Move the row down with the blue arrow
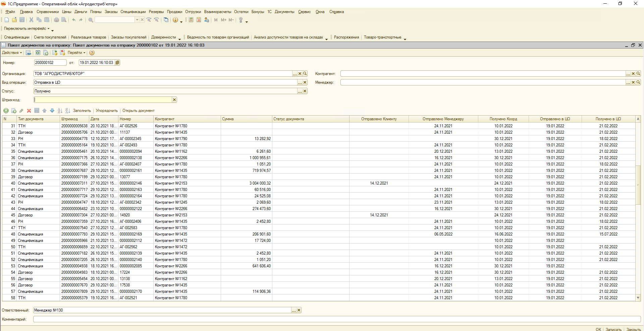This screenshot has width=644, height=331. [52, 111]
